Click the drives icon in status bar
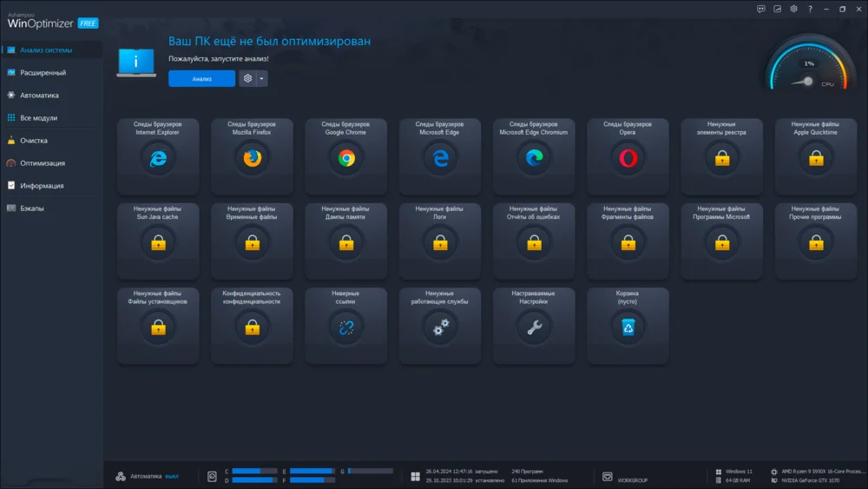Viewport: 868px width, 489px height. pyautogui.click(x=212, y=476)
